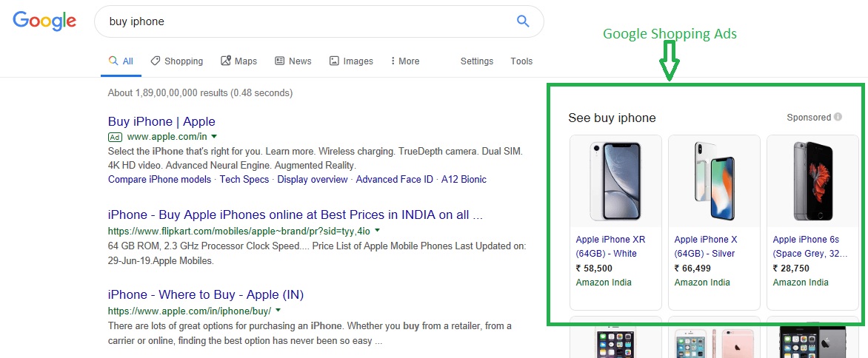Open the Tech Specs sitelink
Viewport: 868px width, 358px height.
(x=244, y=180)
